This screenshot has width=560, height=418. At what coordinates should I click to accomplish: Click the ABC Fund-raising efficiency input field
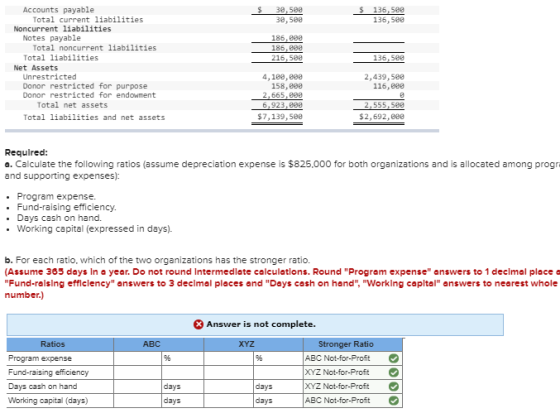(x=138, y=372)
